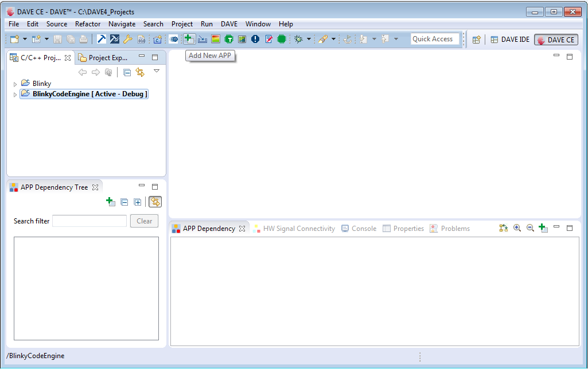Open the Refactor menu
The height and width of the screenshot is (369, 588).
88,24
